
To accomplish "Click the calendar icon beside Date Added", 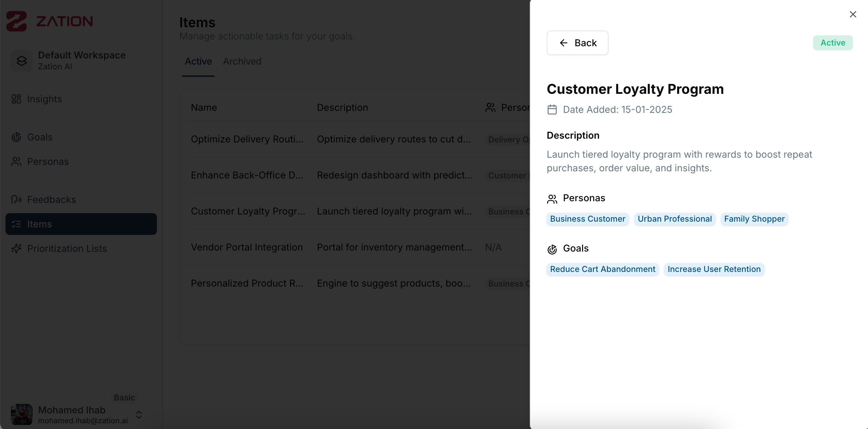I will point(552,110).
